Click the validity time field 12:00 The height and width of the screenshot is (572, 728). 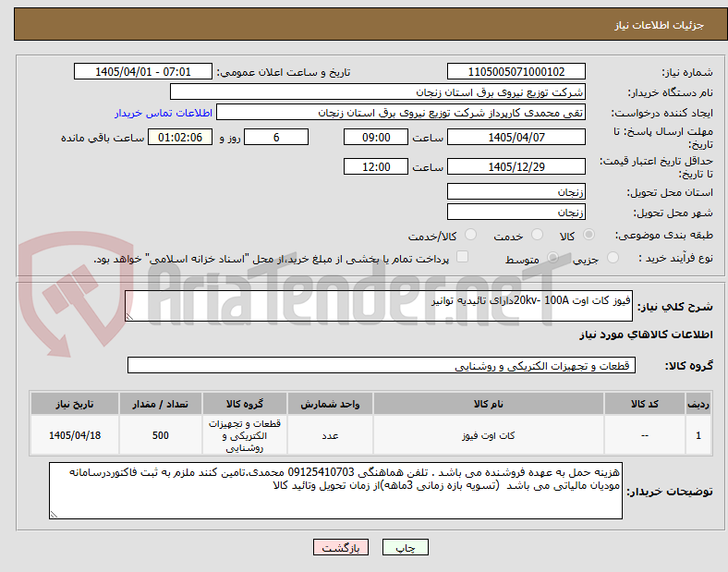tap(376, 166)
